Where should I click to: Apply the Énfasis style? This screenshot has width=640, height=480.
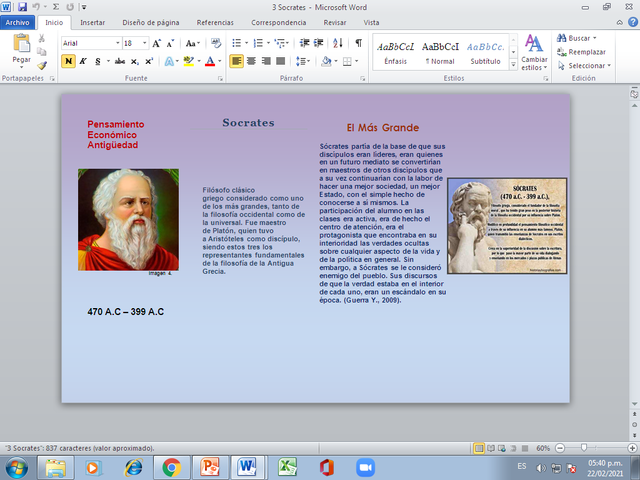tap(396, 53)
